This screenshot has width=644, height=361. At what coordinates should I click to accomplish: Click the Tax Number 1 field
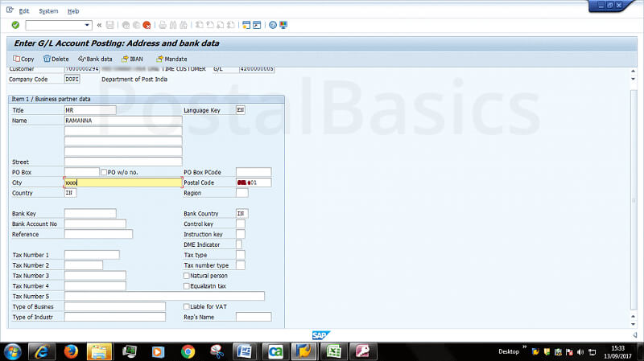tap(92, 255)
